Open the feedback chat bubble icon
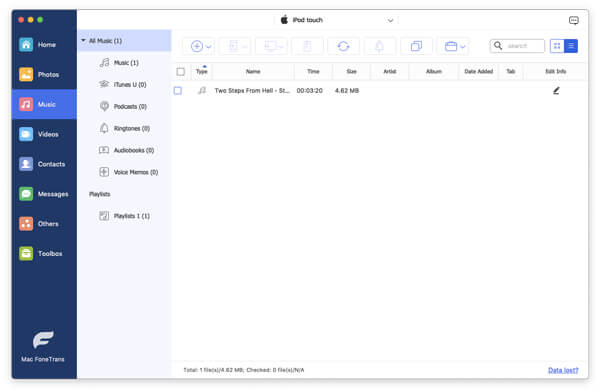The width and height of the screenshot is (600, 392). [573, 20]
